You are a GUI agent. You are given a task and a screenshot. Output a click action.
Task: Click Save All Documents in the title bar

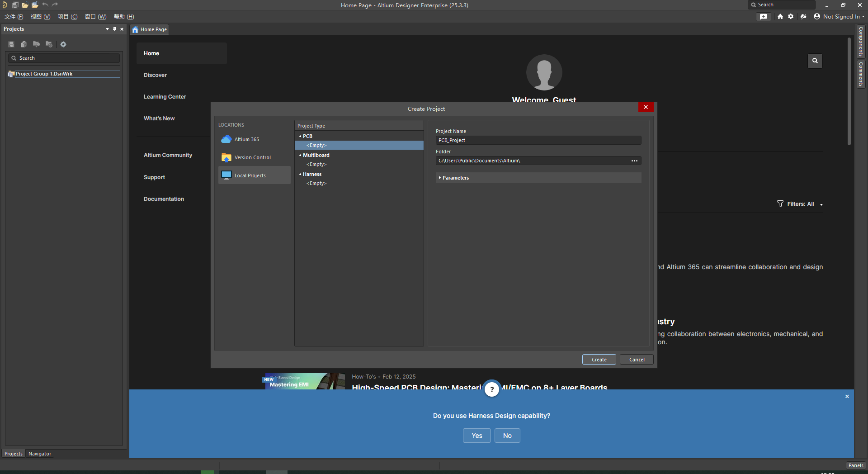click(15, 5)
